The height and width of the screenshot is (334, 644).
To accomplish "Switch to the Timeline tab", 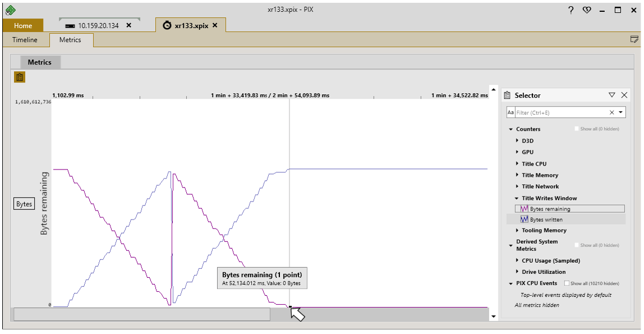I will coord(25,40).
